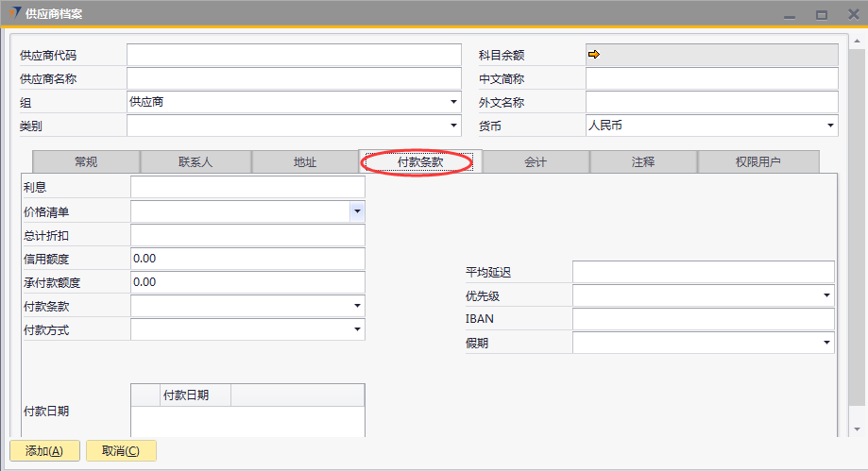This screenshot has height=471, width=868.
Task: Focus the 信用额度 input field
Action: (x=247, y=259)
